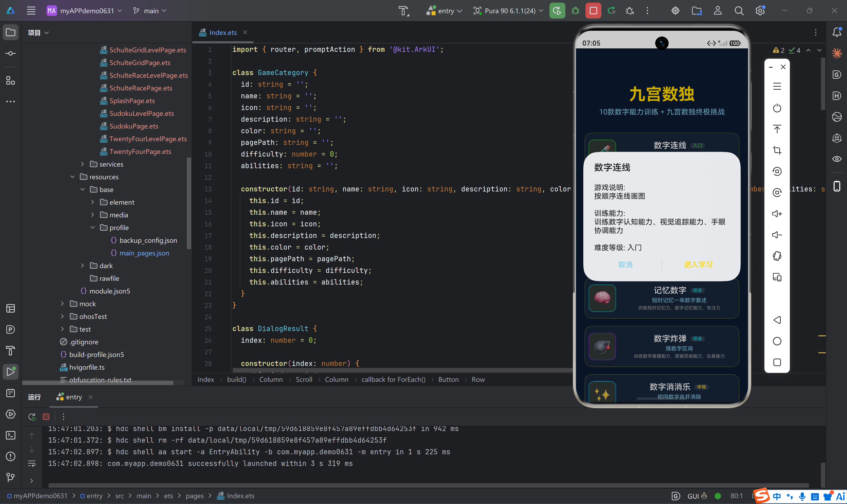Image resolution: width=847 pixels, height=504 pixels.
Task: Select the entry tab in Run panel
Action: click(74, 397)
